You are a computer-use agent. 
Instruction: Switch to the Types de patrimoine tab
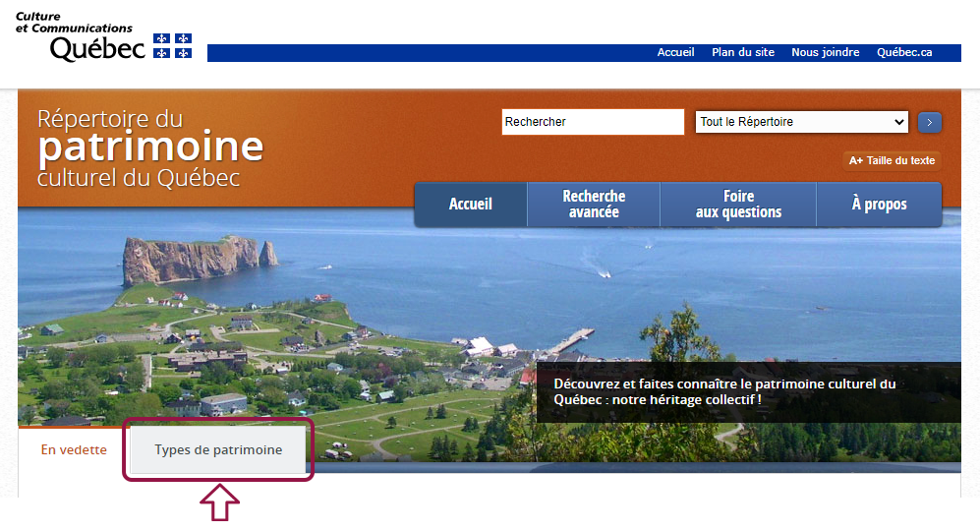pos(218,450)
